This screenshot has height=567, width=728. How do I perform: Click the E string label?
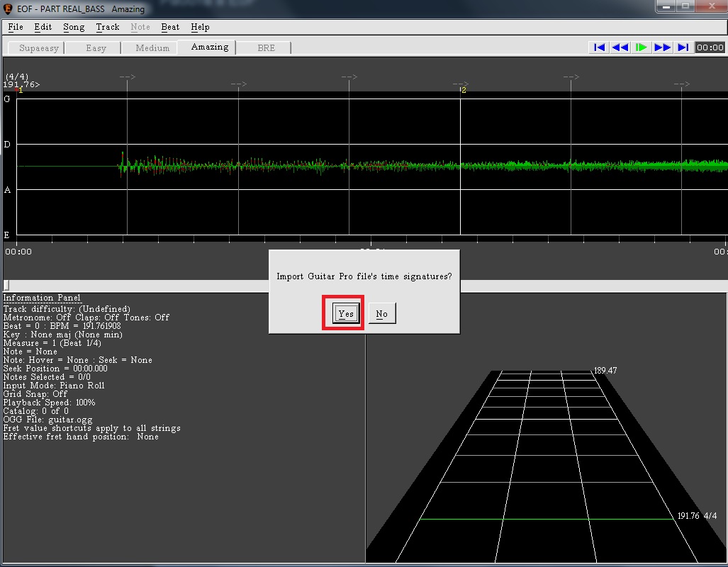click(6, 235)
